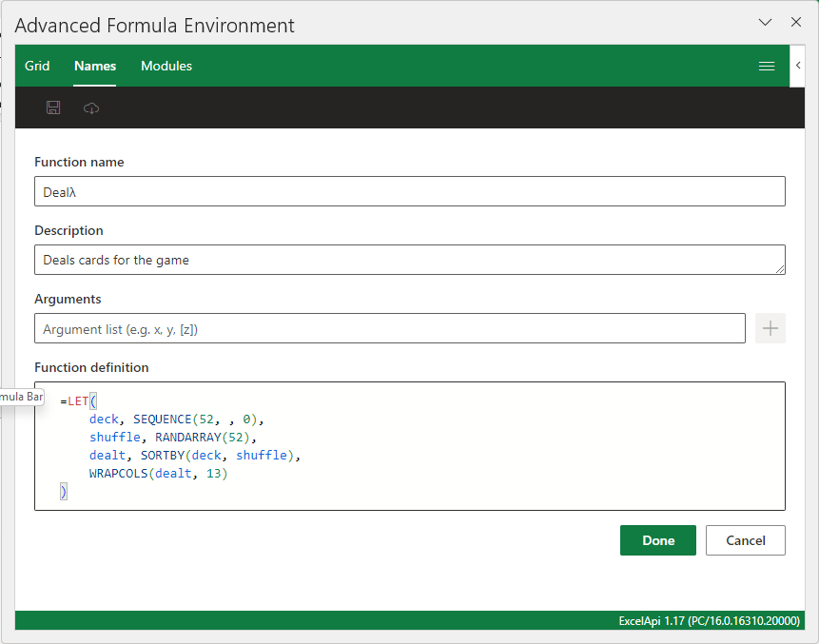
Task: Click the cloud download sync icon
Action: [x=91, y=108]
